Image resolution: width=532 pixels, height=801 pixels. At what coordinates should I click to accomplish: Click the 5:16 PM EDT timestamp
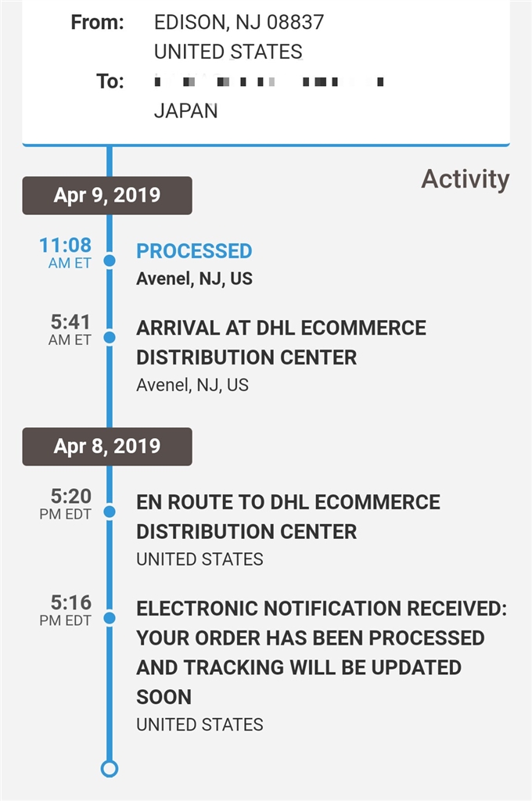[66, 609]
